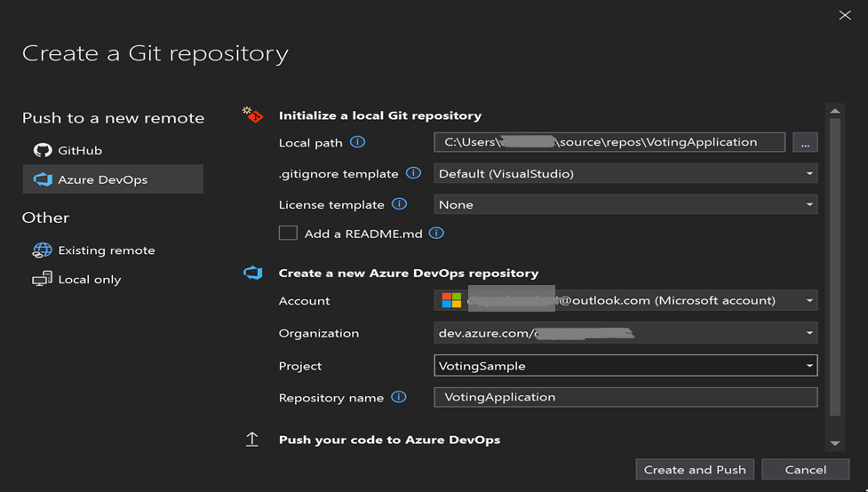
Task: Click the README.md info icon
Action: point(436,234)
